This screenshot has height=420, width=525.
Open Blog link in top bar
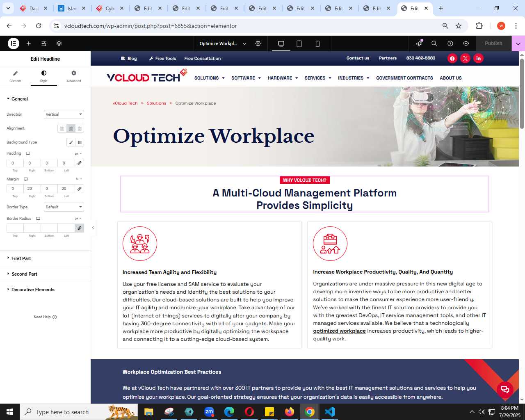(129, 59)
